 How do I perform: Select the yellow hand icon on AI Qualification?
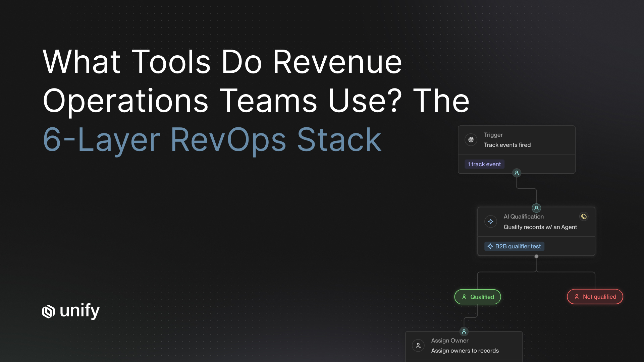584,216
